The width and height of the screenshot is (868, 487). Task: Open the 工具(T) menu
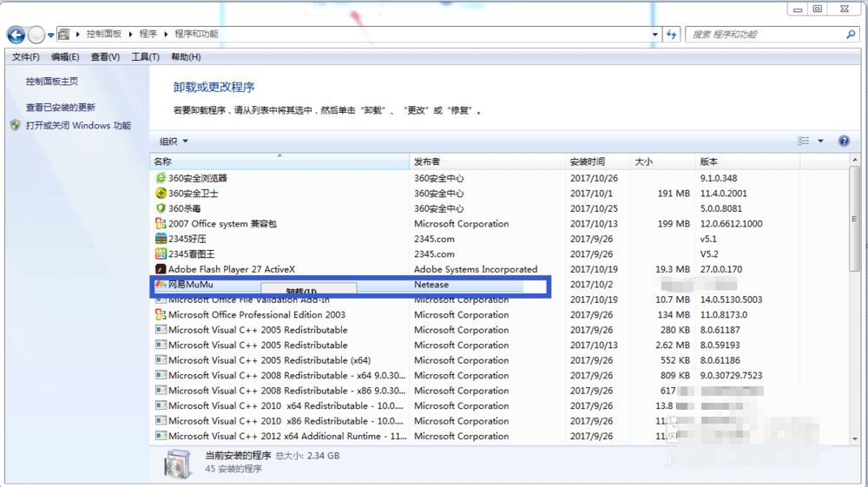pyautogui.click(x=145, y=57)
